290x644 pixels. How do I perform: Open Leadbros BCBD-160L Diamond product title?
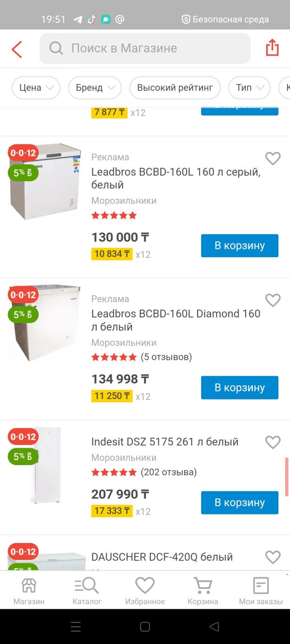(176, 320)
